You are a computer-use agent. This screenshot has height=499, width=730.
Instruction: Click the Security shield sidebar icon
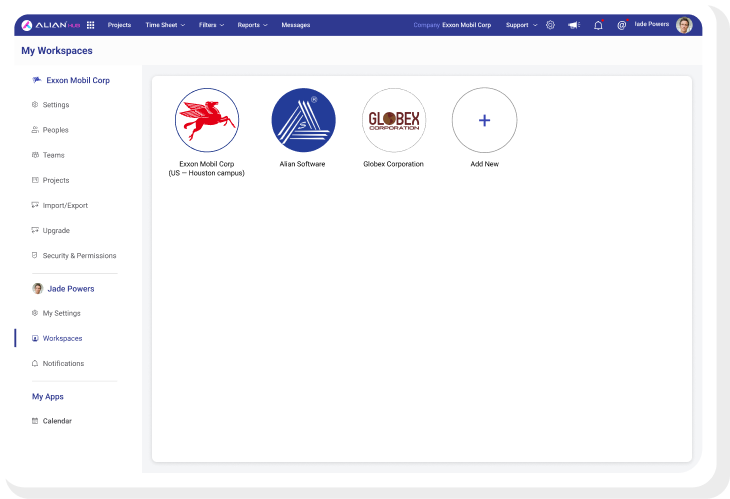[34, 256]
